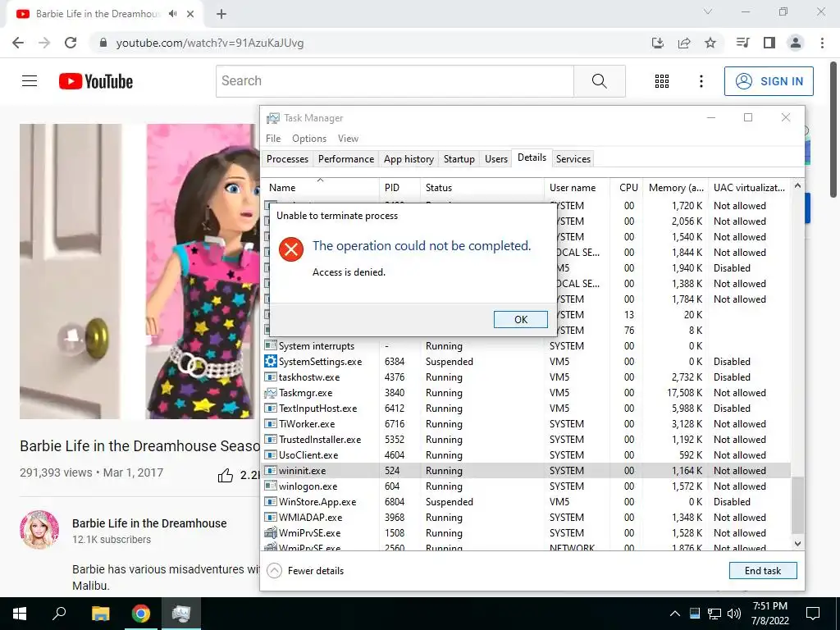Viewport: 840px width, 630px height.
Task: Like the video with the thumbs-up icon
Action: pos(226,475)
